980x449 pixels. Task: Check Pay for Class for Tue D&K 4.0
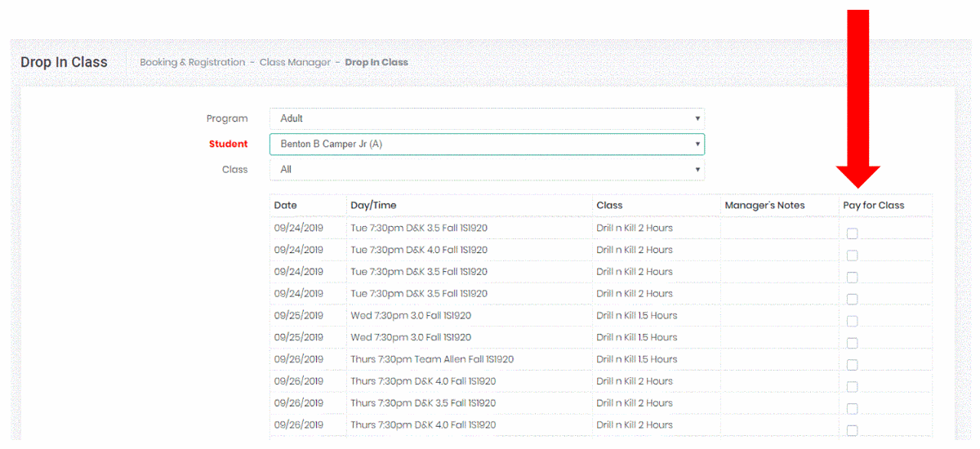pyautogui.click(x=852, y=256)
